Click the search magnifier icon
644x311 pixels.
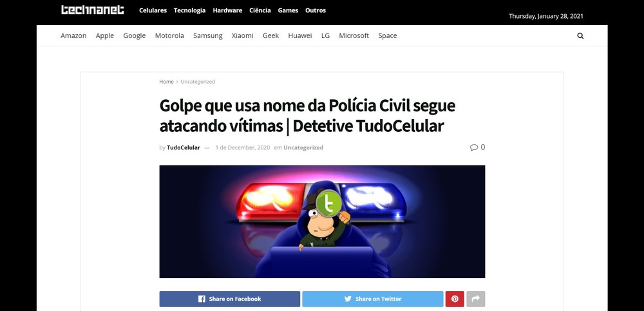[x=580, y=36]
